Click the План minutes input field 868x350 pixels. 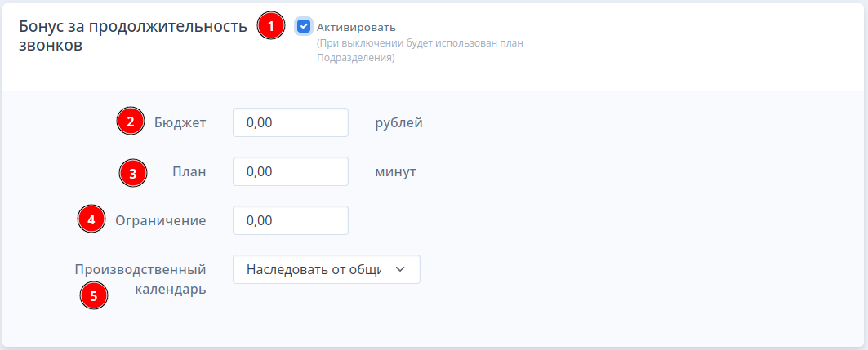pyautogui.click(x=291, y=171)
